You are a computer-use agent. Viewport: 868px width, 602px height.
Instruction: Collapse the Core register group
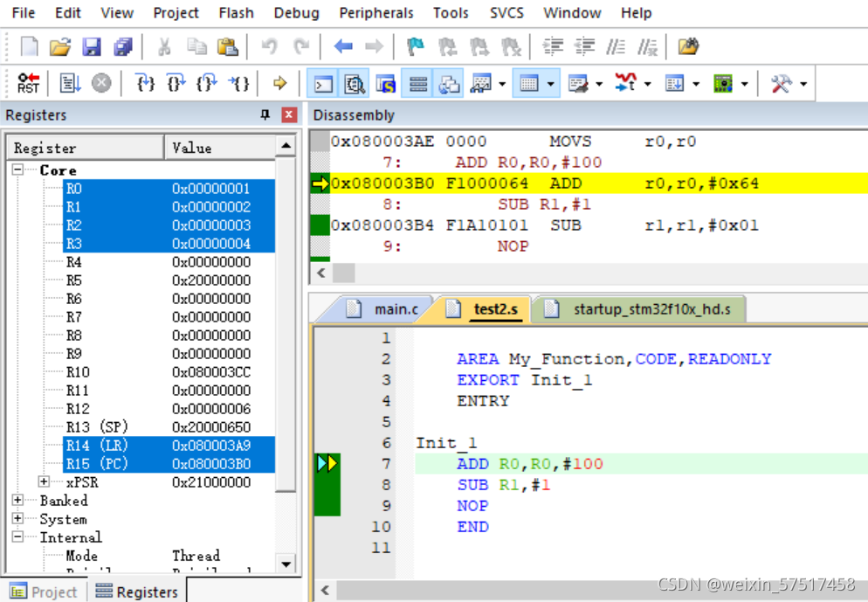coord(17,170)
